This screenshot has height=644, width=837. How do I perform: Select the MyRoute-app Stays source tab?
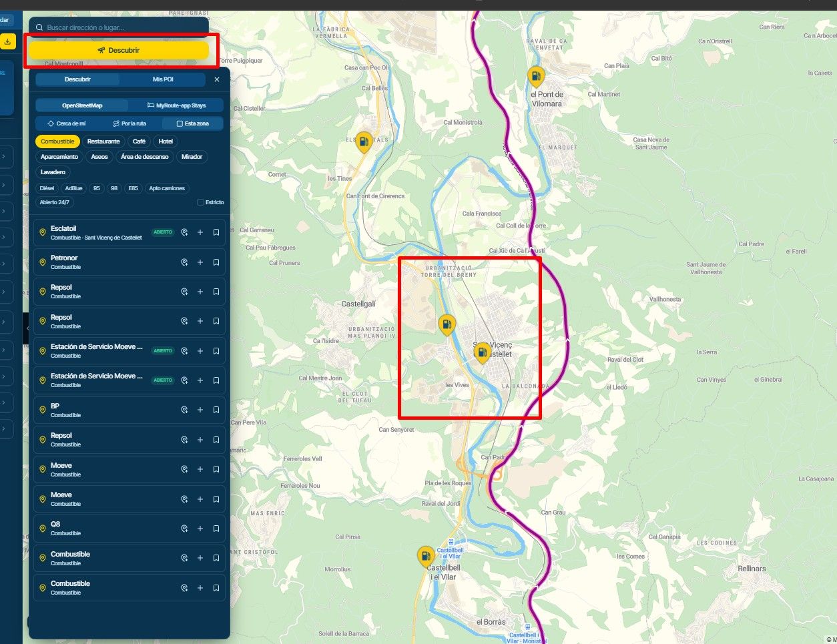click(177, 105)
